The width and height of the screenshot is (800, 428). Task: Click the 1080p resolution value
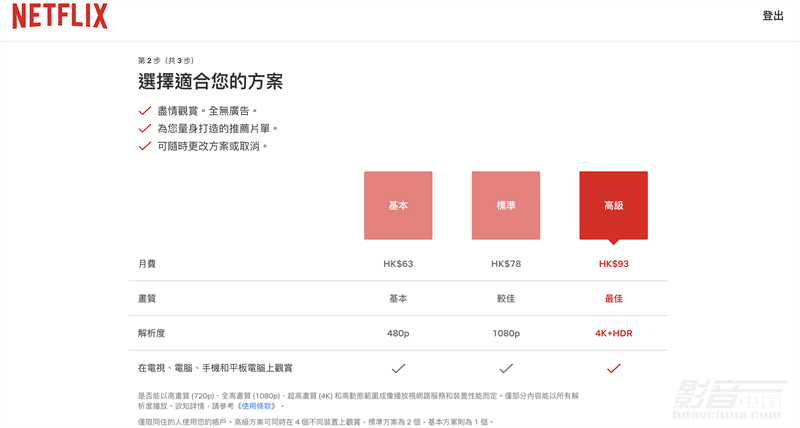point(506,333)
